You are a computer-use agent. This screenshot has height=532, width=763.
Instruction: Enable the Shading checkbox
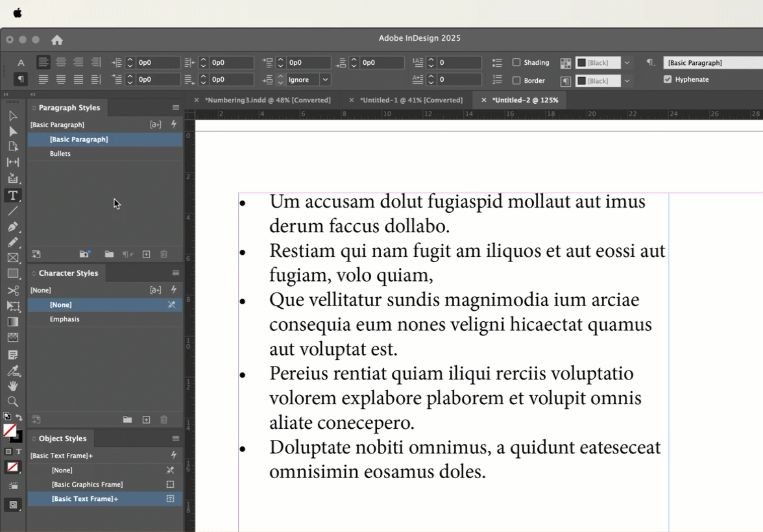click(516, 62)
